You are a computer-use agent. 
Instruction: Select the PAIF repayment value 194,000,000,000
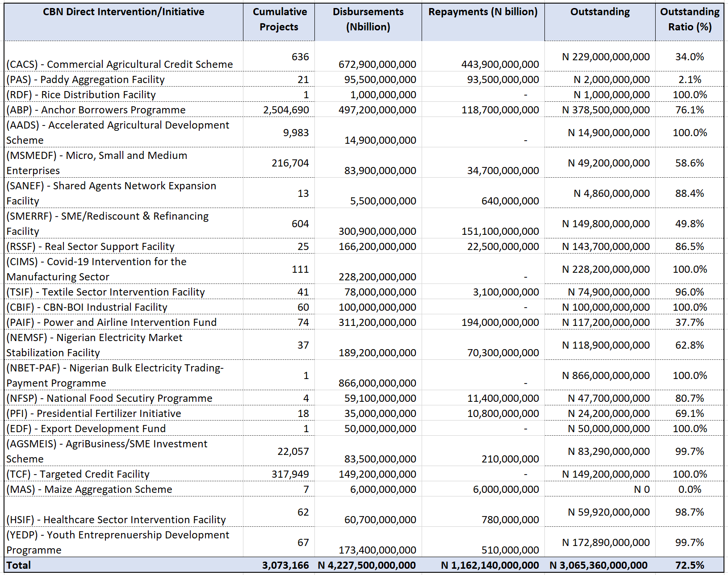point(500,322)
